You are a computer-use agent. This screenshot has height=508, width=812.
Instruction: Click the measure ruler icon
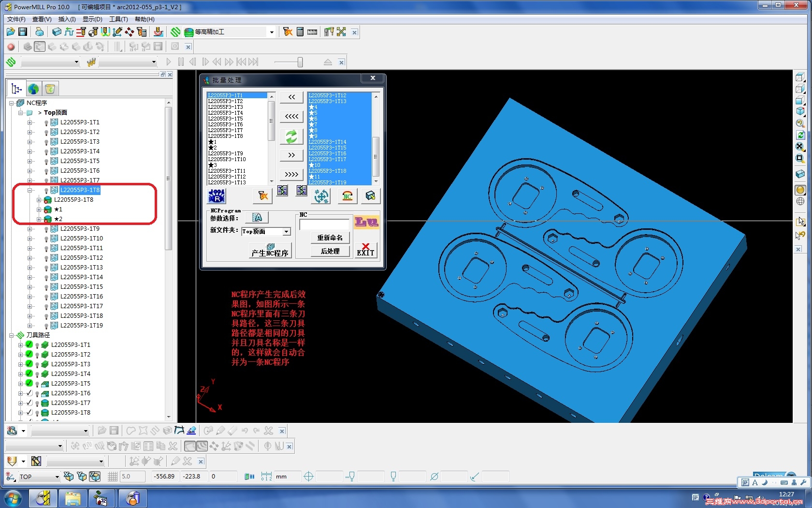[312, 32]
